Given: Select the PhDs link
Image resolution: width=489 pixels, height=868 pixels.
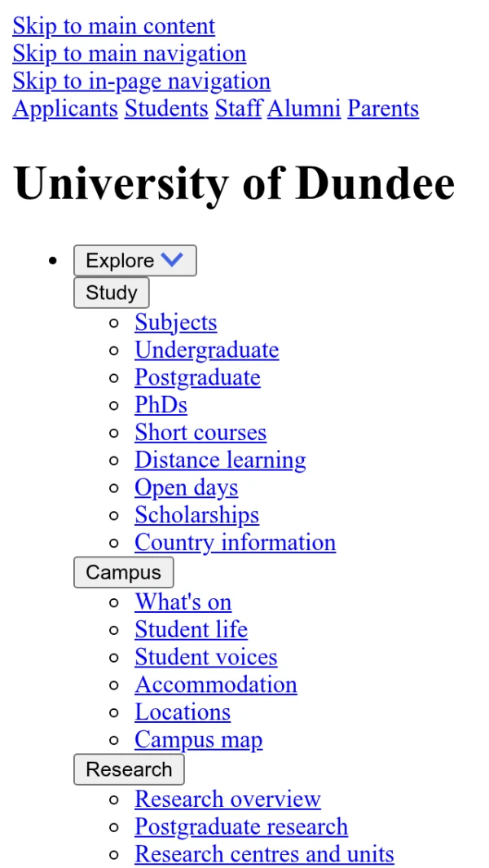Looking at the screenshot, I should 161,405.
